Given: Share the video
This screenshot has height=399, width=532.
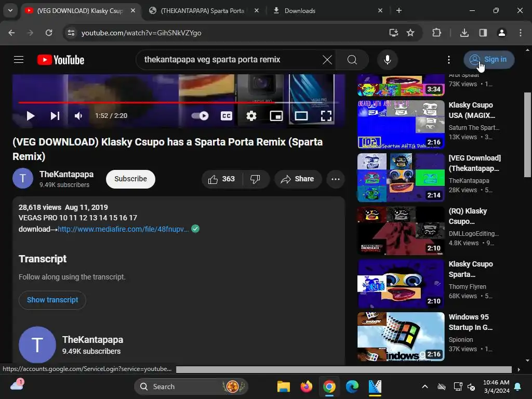Looking at the screenshot, I should pos(298,179).
